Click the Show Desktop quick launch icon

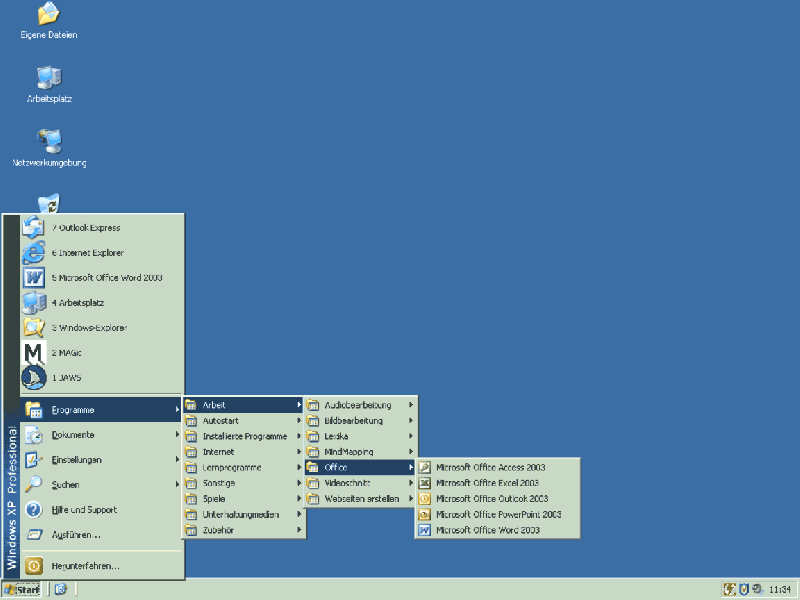61,589
